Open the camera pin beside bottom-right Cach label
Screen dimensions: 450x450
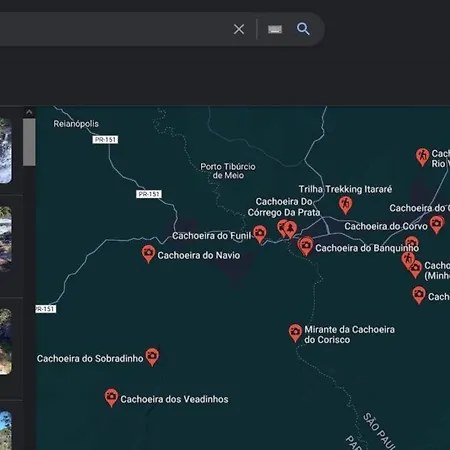coord(419,295)
